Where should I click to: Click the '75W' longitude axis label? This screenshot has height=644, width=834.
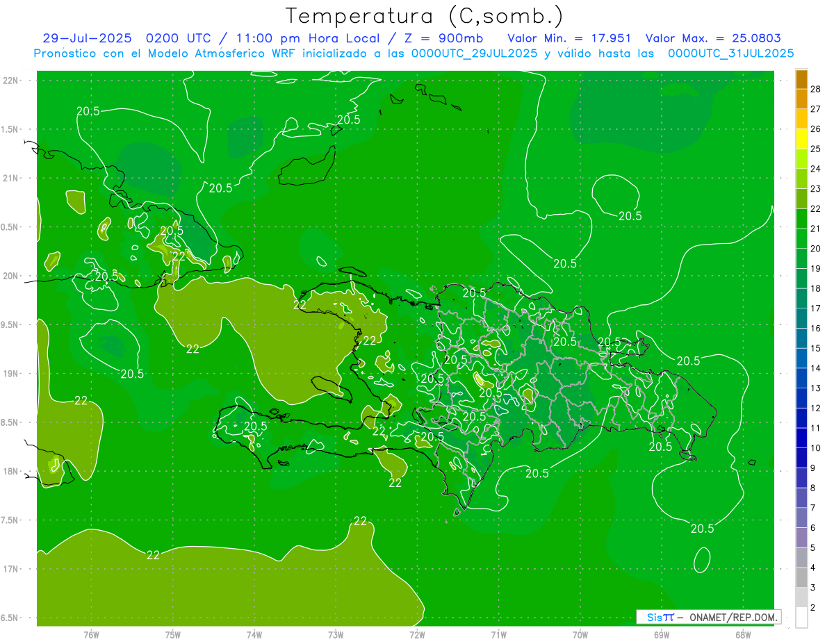pyautogui.click(x=173, y=635)
